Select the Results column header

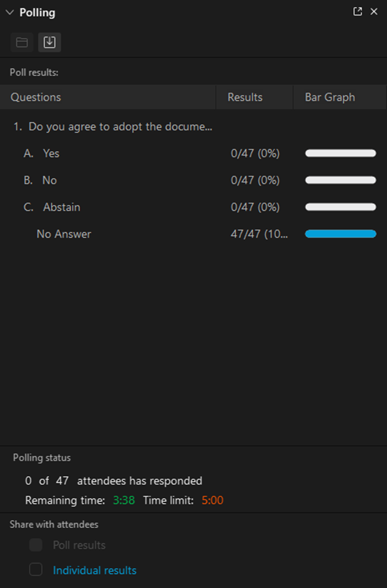pos(255,97)
